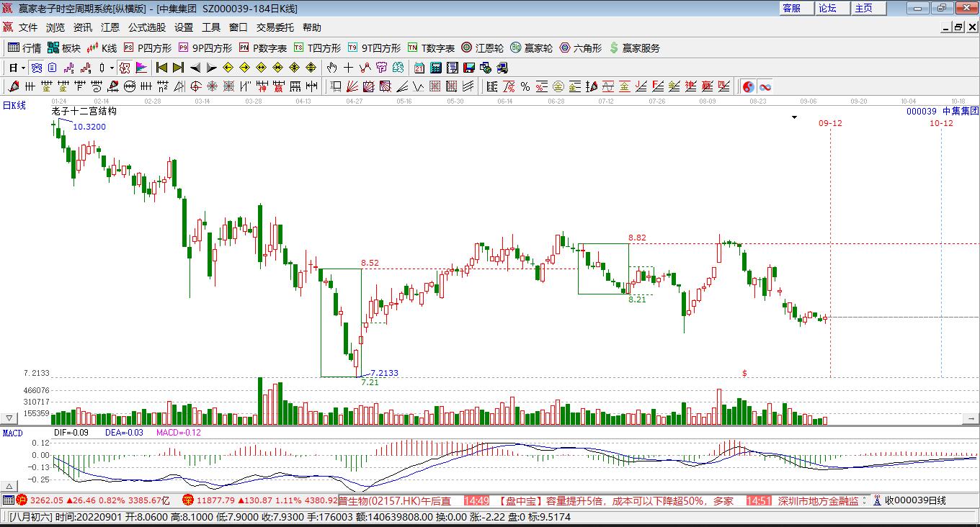Open the 板块 sector view
Image resolution: width=980 pixels, height=527 pixels.
(63, 48)
